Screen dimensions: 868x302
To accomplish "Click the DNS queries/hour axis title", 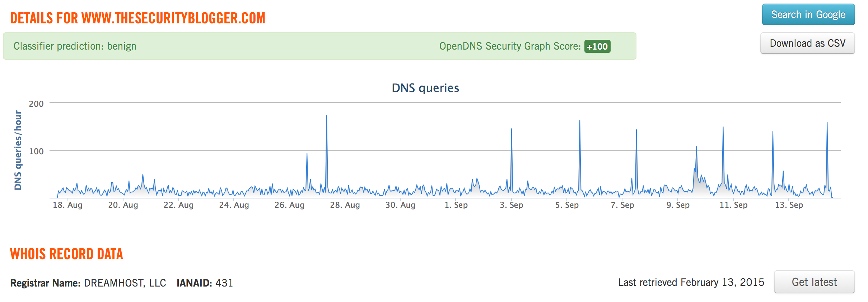I will point(18,150).
